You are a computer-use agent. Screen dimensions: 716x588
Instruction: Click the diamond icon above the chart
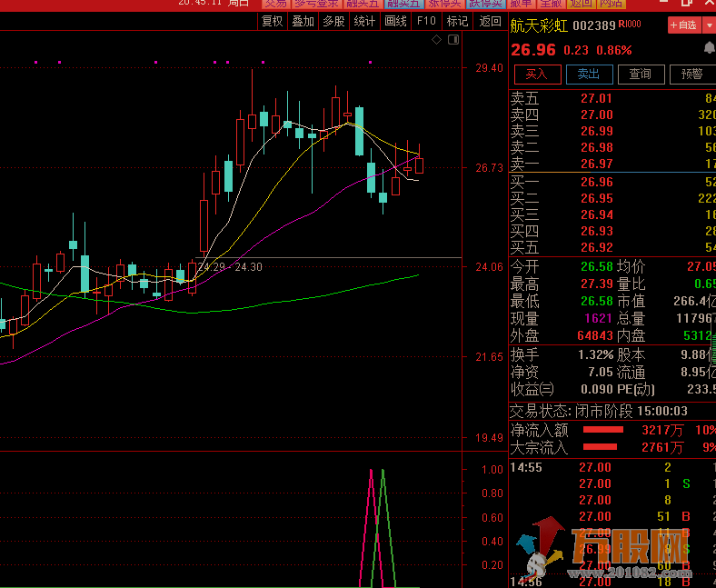436,40
